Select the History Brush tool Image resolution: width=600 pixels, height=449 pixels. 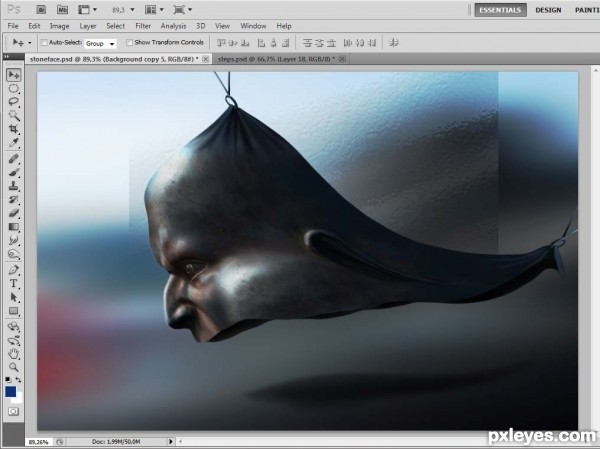14,199
